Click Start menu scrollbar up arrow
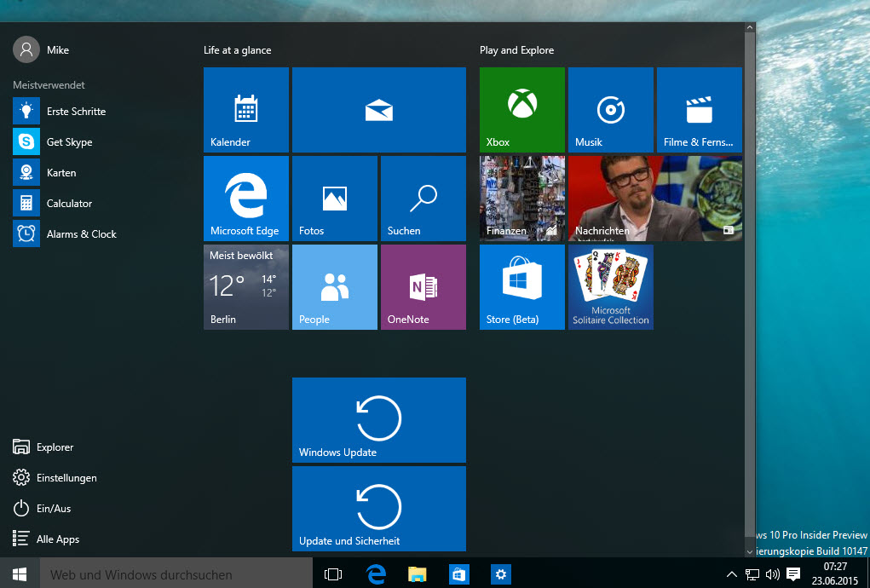Viewport: 870px width, 588px height. 750,27
